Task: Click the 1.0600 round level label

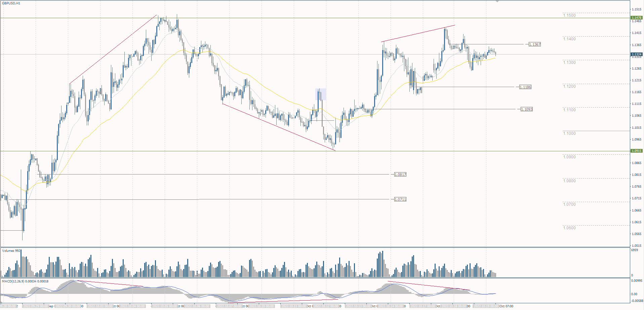Action: click(x=569, y=228)
